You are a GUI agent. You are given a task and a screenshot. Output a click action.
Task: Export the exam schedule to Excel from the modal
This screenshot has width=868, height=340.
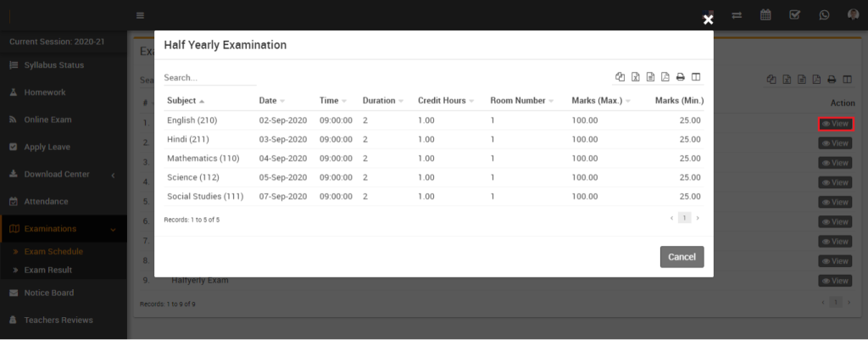(x=635, y=78)
